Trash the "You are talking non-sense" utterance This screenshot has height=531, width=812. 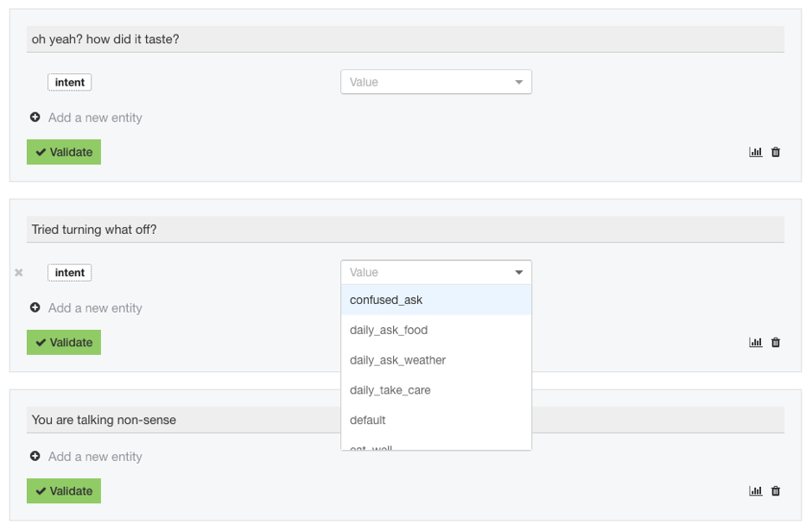coord(776,490)
